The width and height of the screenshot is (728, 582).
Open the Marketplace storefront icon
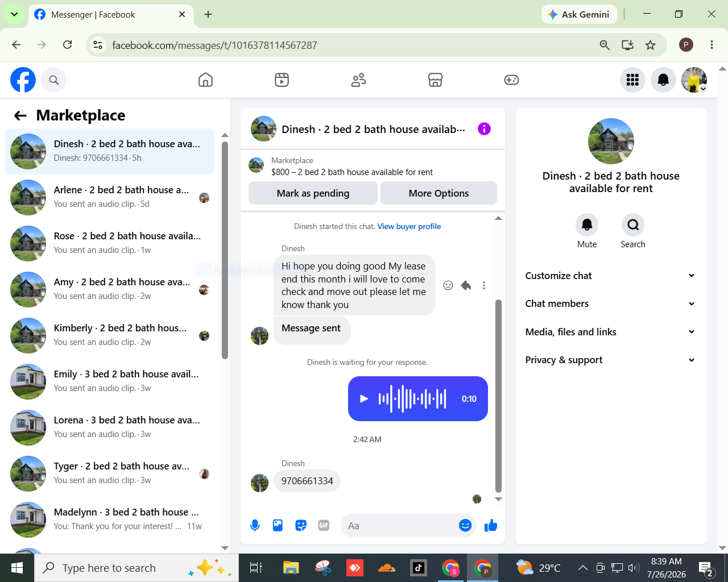(x=435, y=80)
